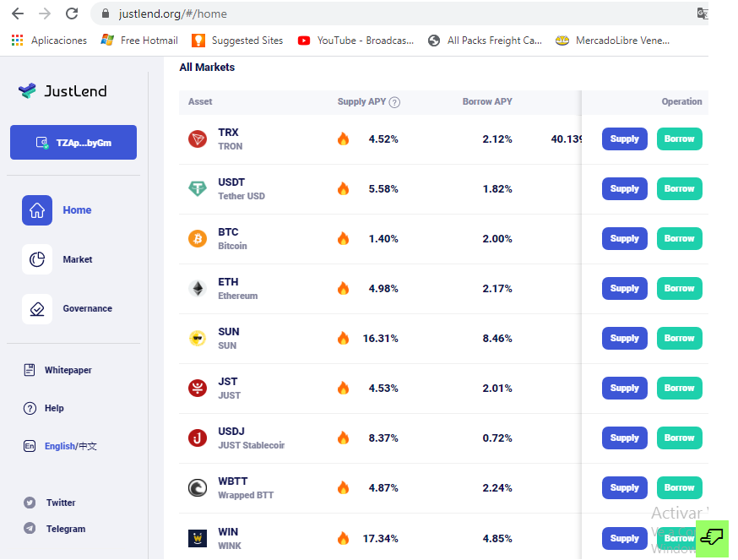Click the address bar URL justlend.org
The height and width of the screenshot is (560, 738).
(173, 14)
